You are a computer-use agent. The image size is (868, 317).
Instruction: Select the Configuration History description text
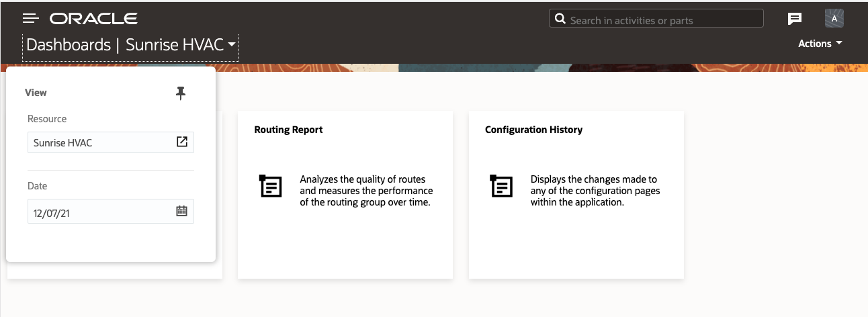(x=595, y=191)
